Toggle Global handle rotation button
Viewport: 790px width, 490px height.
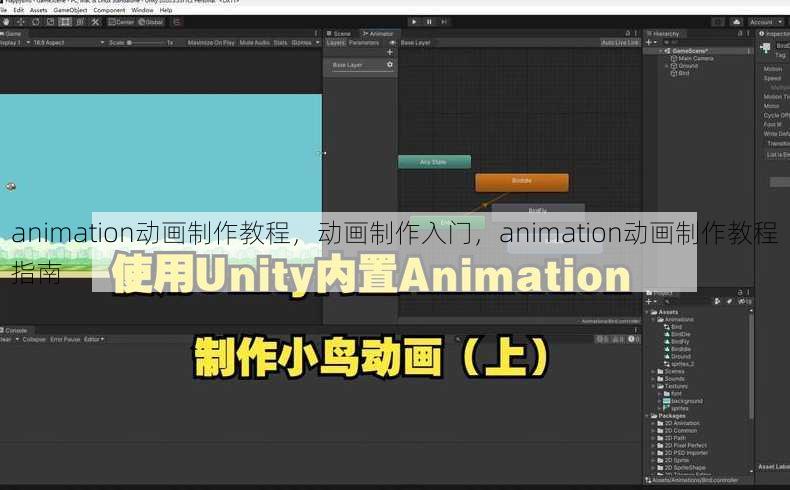click(x=151, y=22)
